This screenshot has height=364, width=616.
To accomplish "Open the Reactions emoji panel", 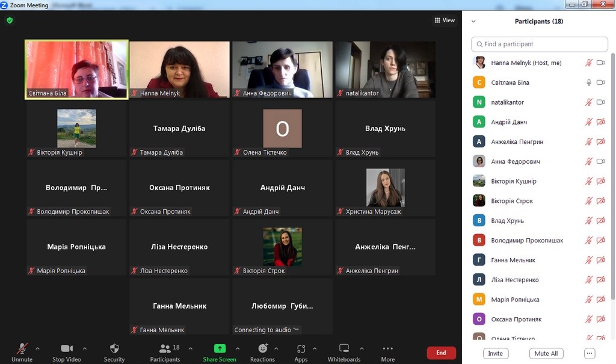I will (x=262, y=349).
